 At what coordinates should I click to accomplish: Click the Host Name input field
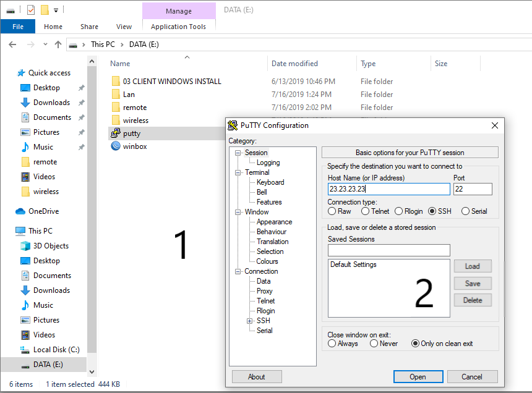coord(389,189)
